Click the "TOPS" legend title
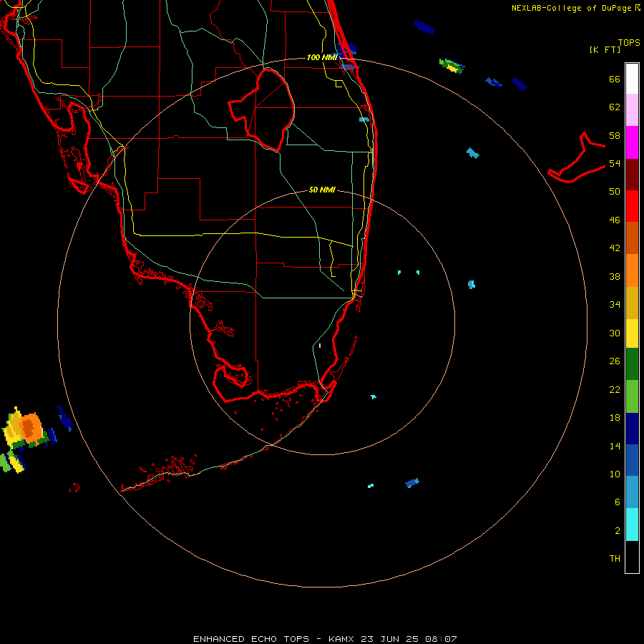Viewport: 644px width, 644px height. click(x=629, y=42)
